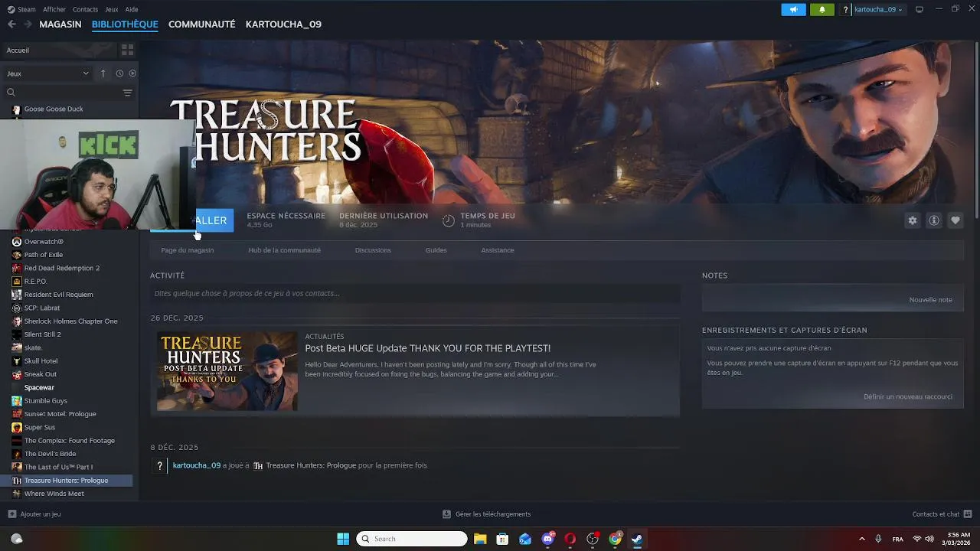Open Discord from taskbar
The width and height of the screenshot is (980, 551).
(547, 539)
